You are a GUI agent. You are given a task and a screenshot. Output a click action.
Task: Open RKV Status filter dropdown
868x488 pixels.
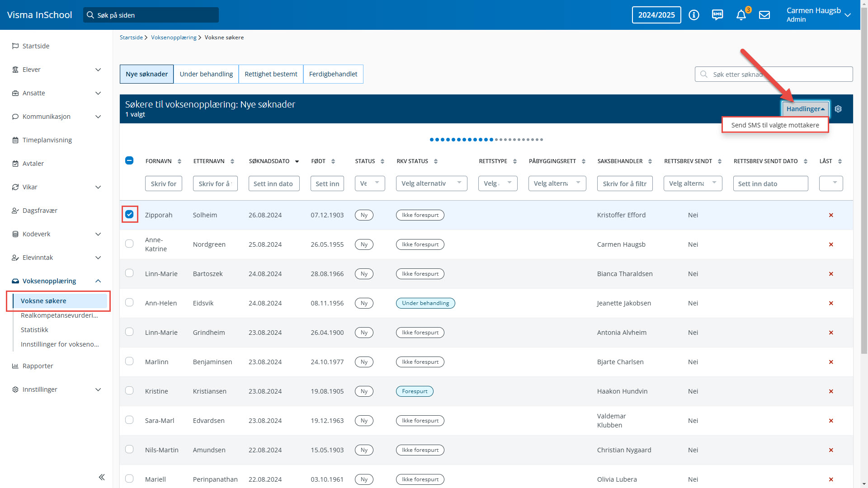[431, 183]
